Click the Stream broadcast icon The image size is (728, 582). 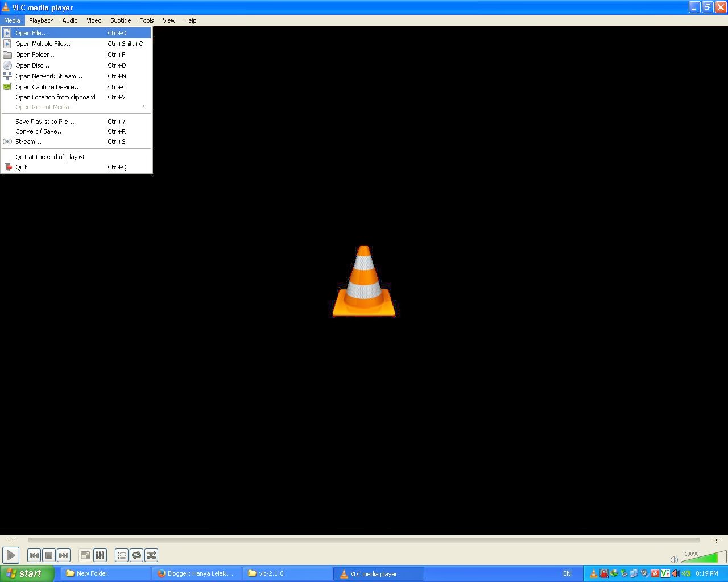(7, 142)
